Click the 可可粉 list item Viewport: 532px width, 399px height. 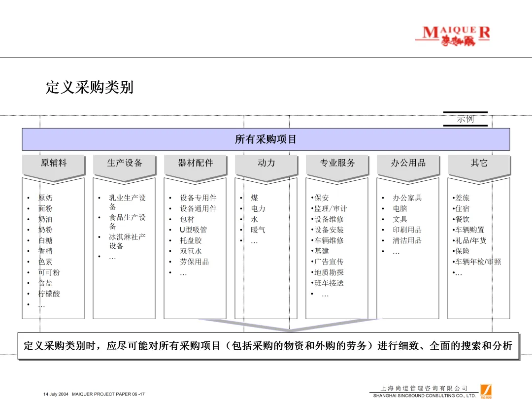pyautogui.click(x=49, y=272)
